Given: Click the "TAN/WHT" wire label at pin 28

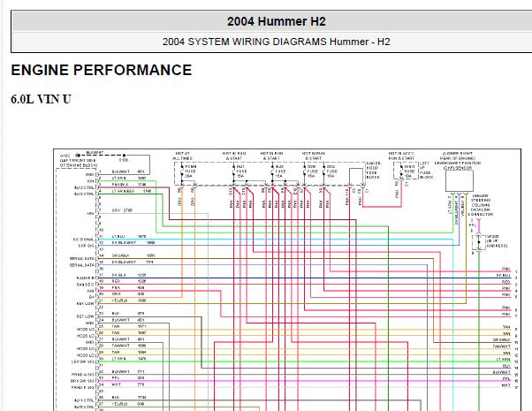Looking at the screenshot, I should point(121,346).
